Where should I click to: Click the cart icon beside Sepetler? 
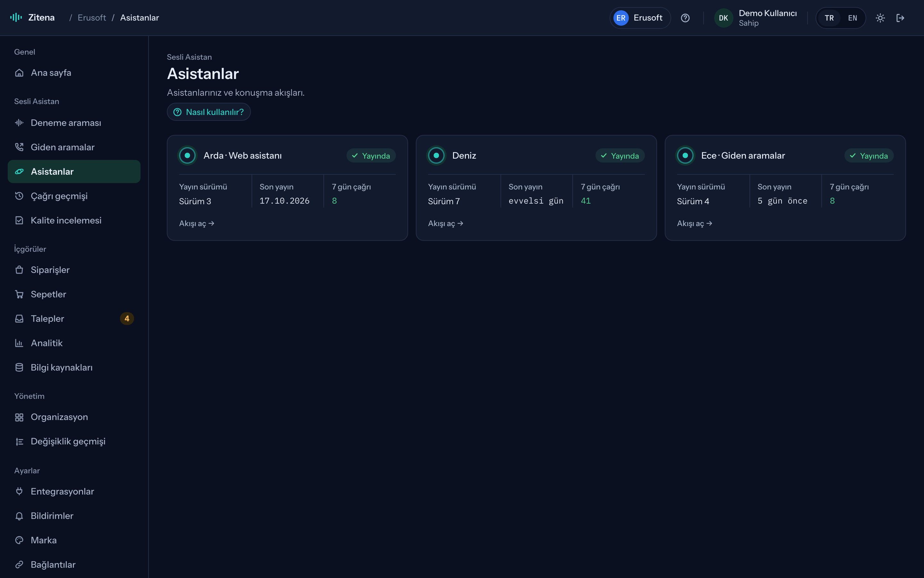pos(19,294)
